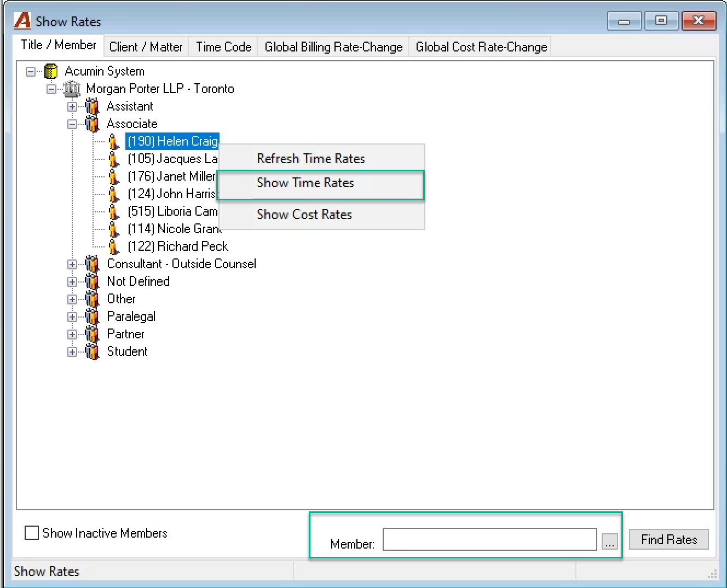This screenshot has width=727, height=588.
Task: Click the Paralegal group icon
Action: 93,316
